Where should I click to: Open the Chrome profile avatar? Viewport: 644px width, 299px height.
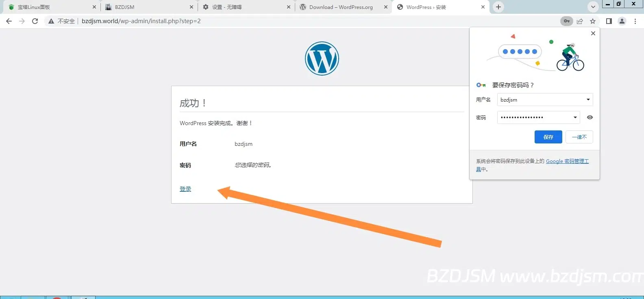[622, 21]
